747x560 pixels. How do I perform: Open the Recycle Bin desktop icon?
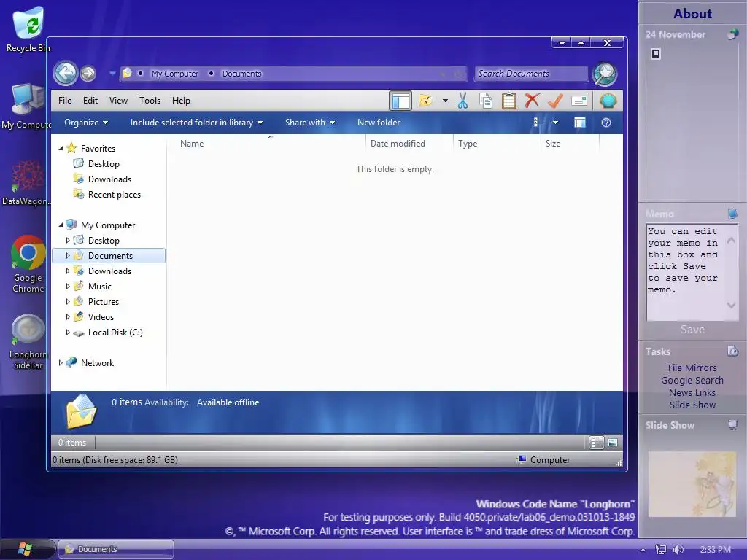coord(28,29)
